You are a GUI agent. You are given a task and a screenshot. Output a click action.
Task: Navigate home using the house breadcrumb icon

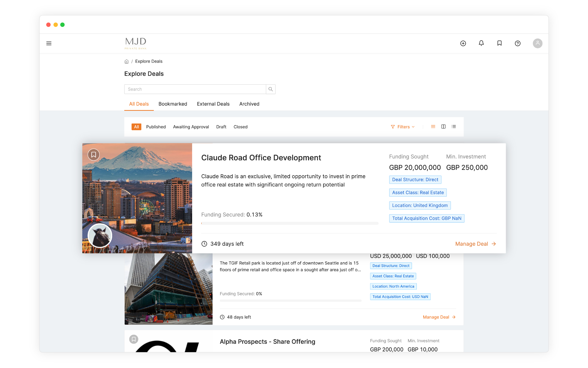pos(126,61)
